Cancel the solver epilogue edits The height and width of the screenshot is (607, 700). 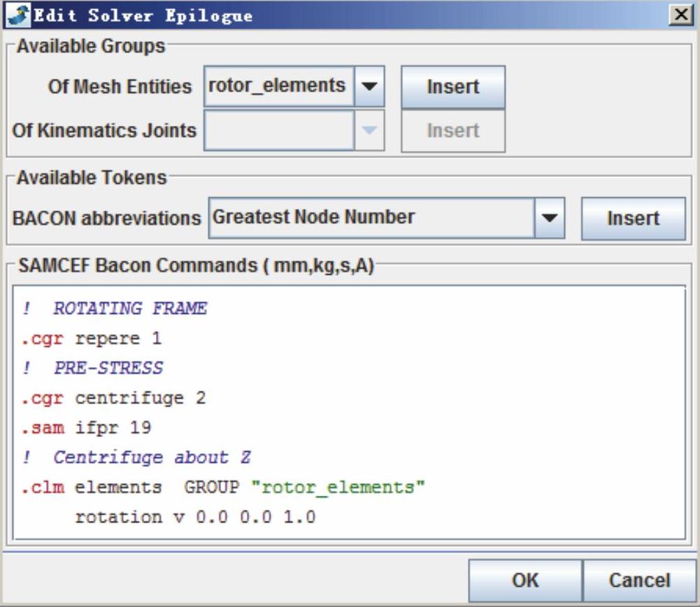[x=639, y=580]
